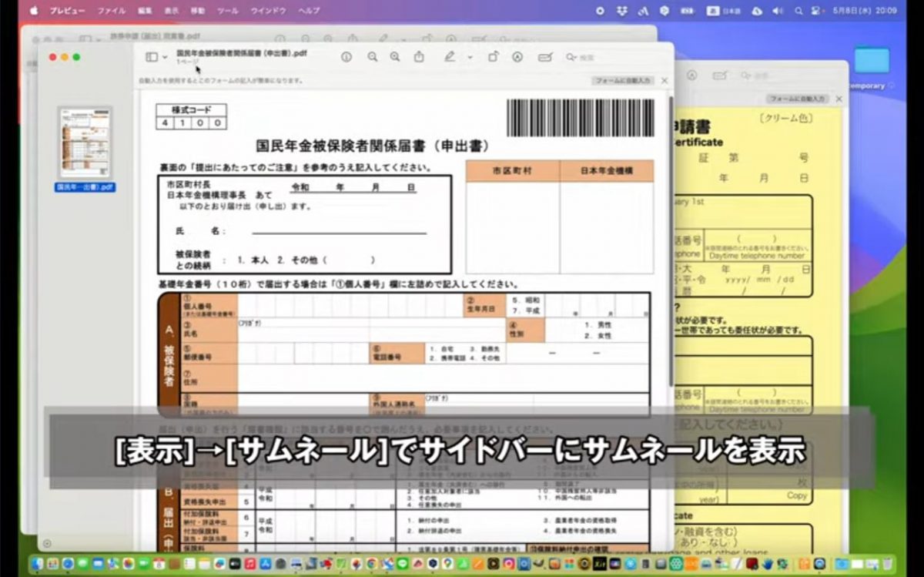Open the ウインドウ menu

coord(268,11)
